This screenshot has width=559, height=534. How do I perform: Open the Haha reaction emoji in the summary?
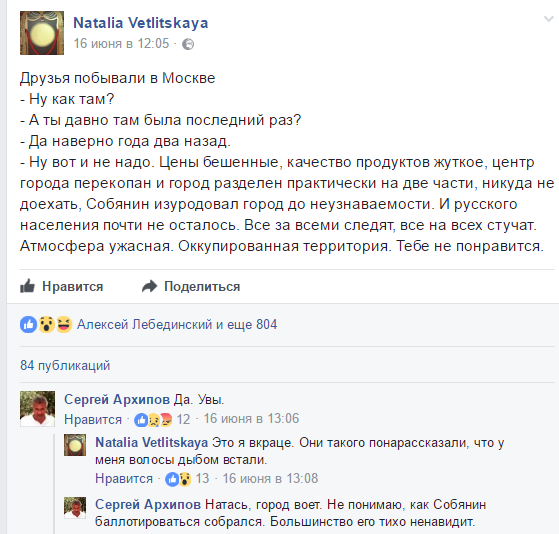pyautogui.click(x=64, y=324)
